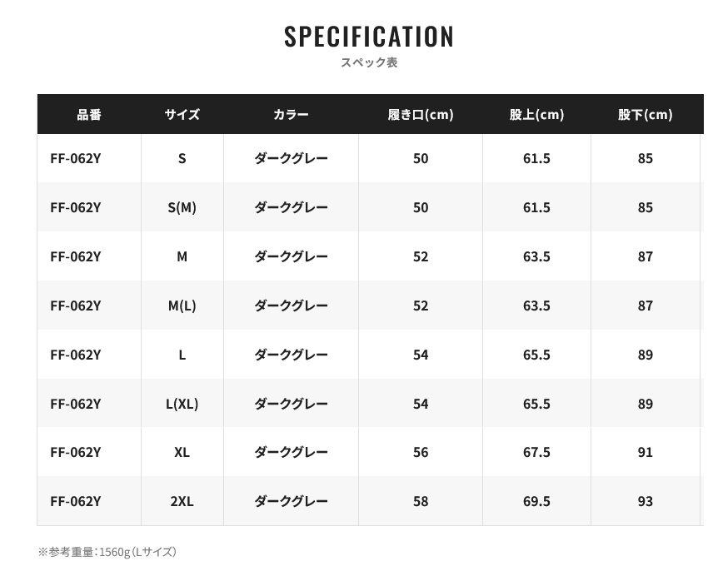The image size is (728, 576).
Task: Click the 股上(cm) column header
Action: click(x=536, y=114)
